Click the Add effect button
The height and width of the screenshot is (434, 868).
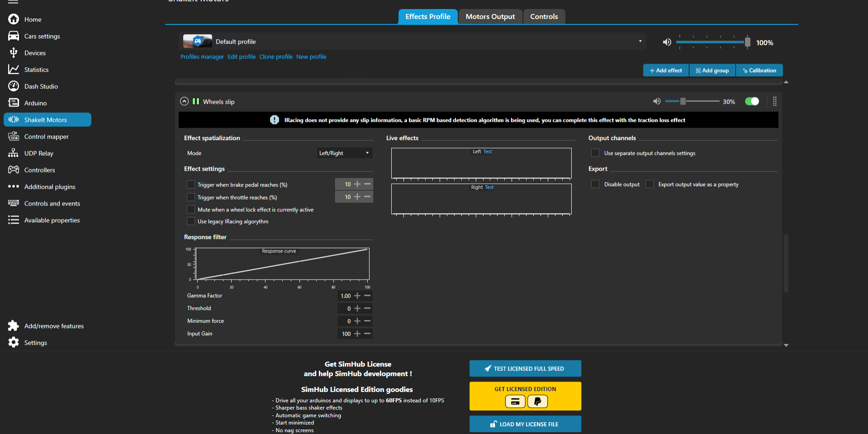665,70
